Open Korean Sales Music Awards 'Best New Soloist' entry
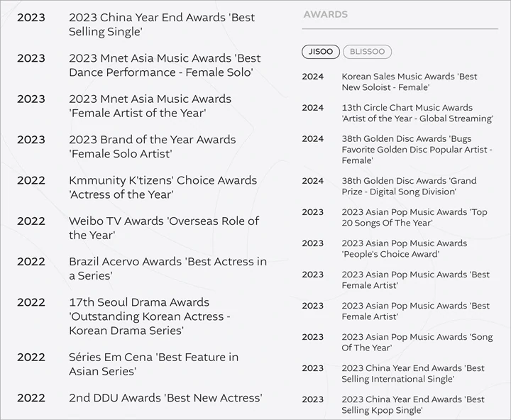The image size is (511, 420). (x=409, y=82)
